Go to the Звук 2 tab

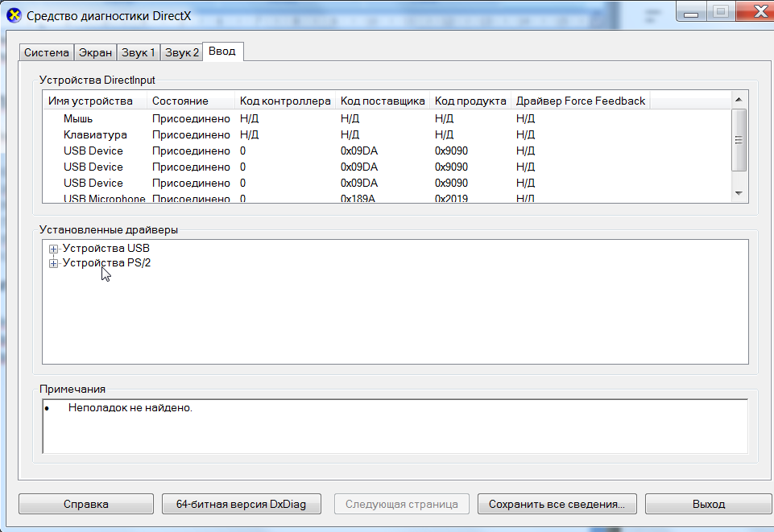[x=182, y=52]
